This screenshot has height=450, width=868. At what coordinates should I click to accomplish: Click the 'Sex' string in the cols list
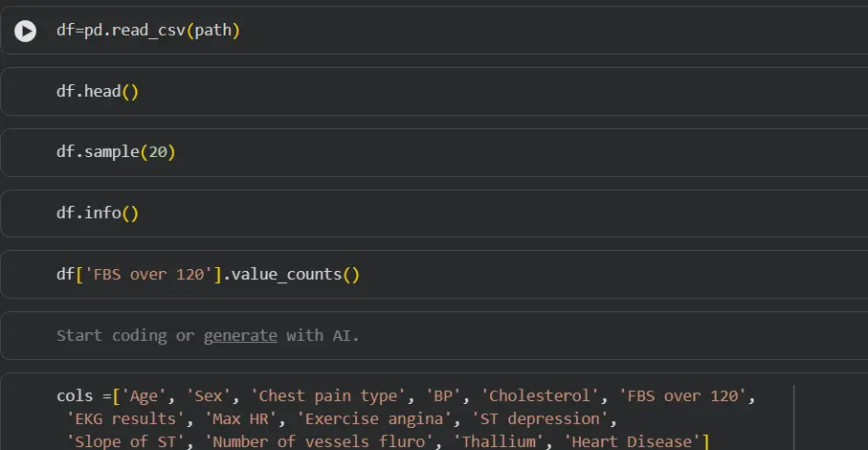click(x=209, y=395)
